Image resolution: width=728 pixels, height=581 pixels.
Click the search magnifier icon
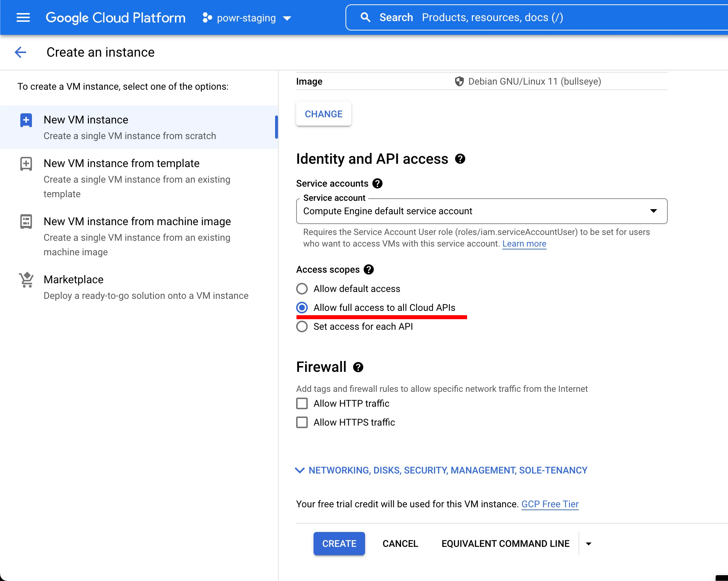pos(365,17)
